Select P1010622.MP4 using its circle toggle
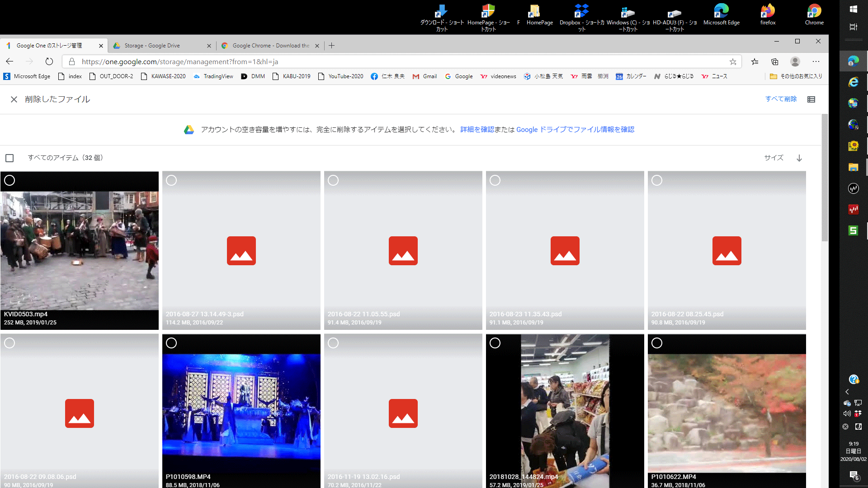868x488 pixels. (657, 343)
